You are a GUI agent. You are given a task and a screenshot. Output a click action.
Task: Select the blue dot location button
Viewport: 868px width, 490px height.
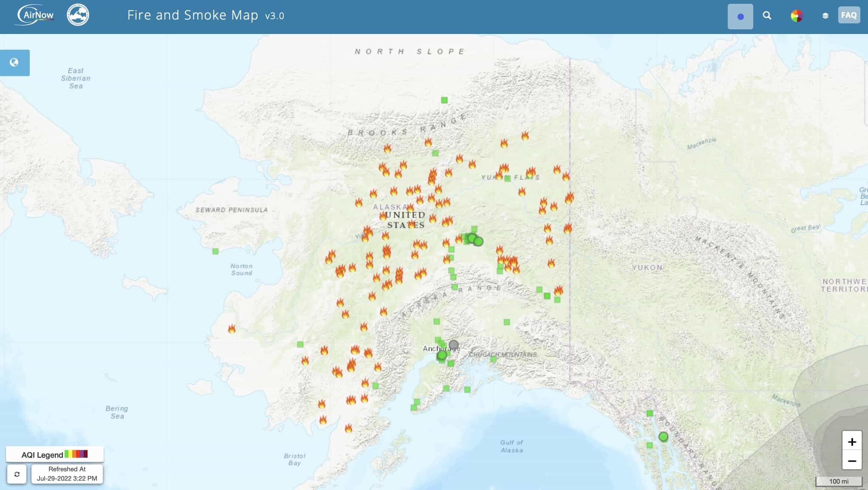pos(740,17)
